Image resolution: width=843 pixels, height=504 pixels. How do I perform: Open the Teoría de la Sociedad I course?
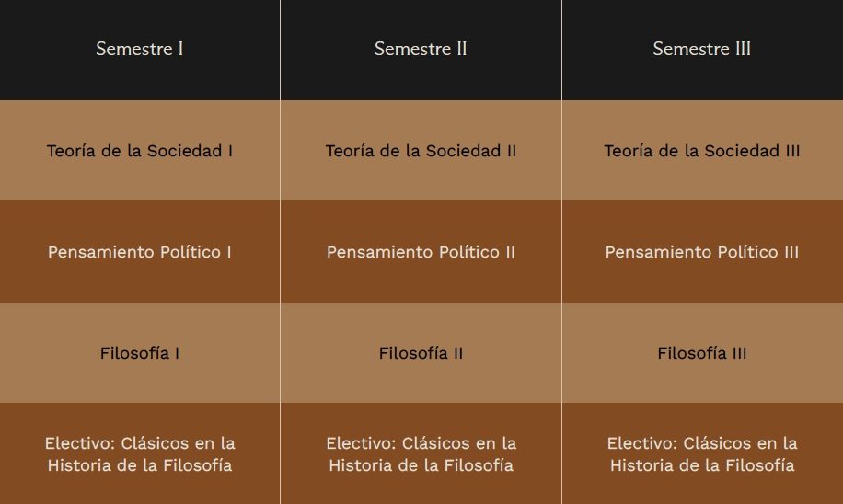(x=140, y=151)
